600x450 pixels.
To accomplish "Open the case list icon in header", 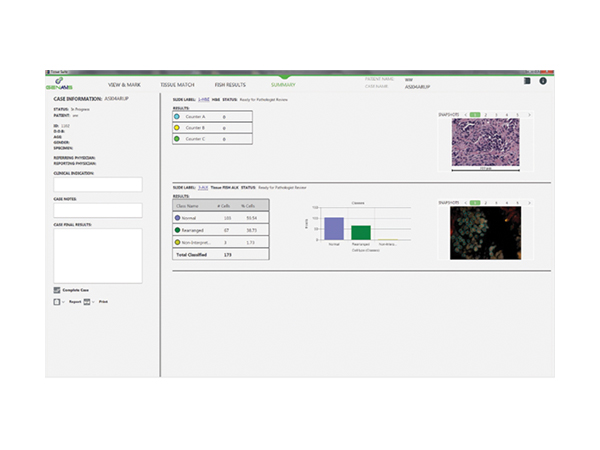I will [527, 81].
